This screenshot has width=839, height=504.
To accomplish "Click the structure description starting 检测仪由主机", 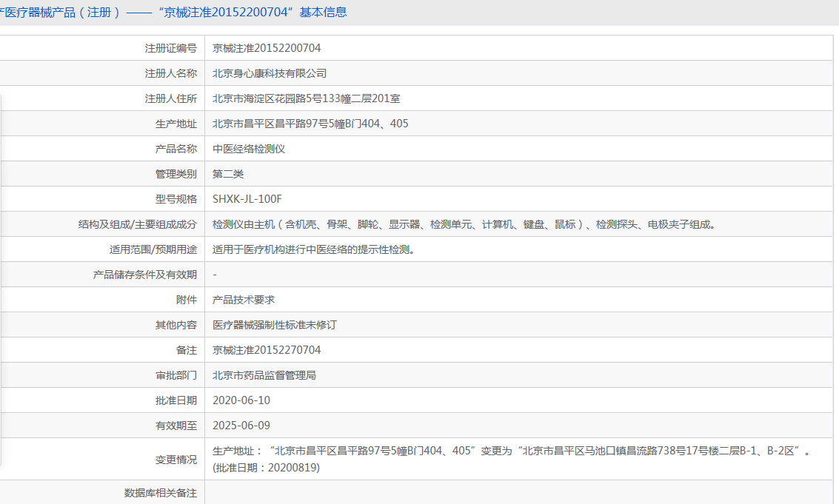I will [x=464, y=225].
